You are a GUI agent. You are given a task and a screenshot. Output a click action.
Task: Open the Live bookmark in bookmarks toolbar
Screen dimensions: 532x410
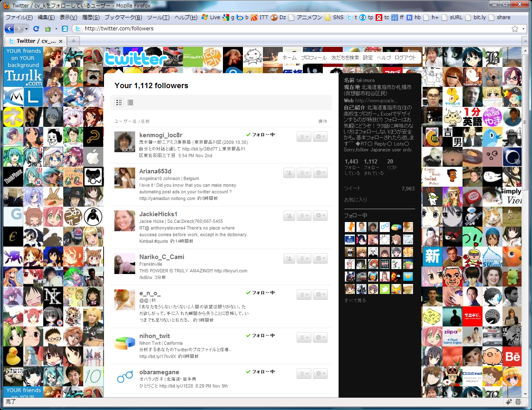211,17
